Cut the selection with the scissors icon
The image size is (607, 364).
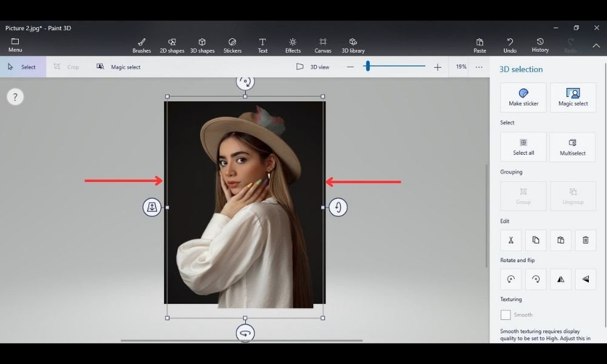pos(511,240)
